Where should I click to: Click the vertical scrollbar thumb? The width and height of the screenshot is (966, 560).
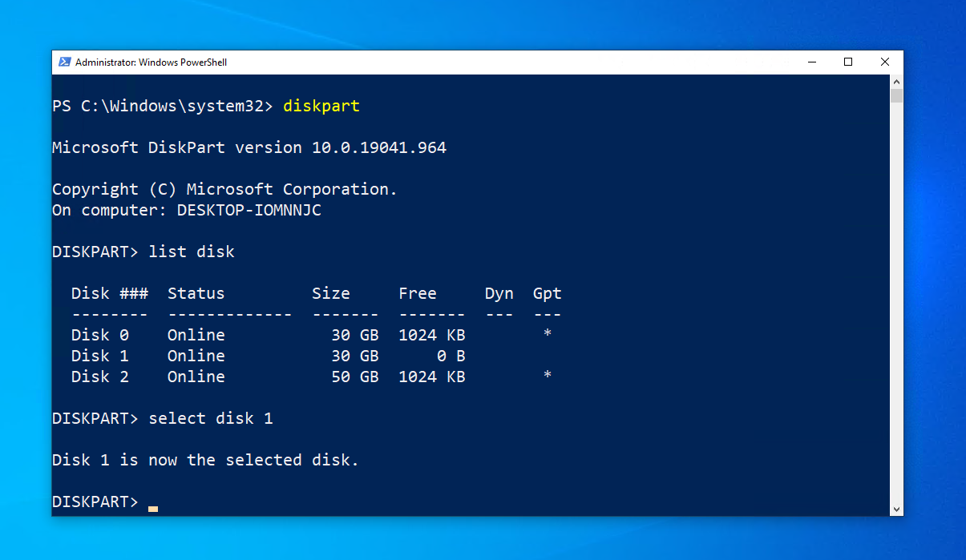(x=896, y=96)
